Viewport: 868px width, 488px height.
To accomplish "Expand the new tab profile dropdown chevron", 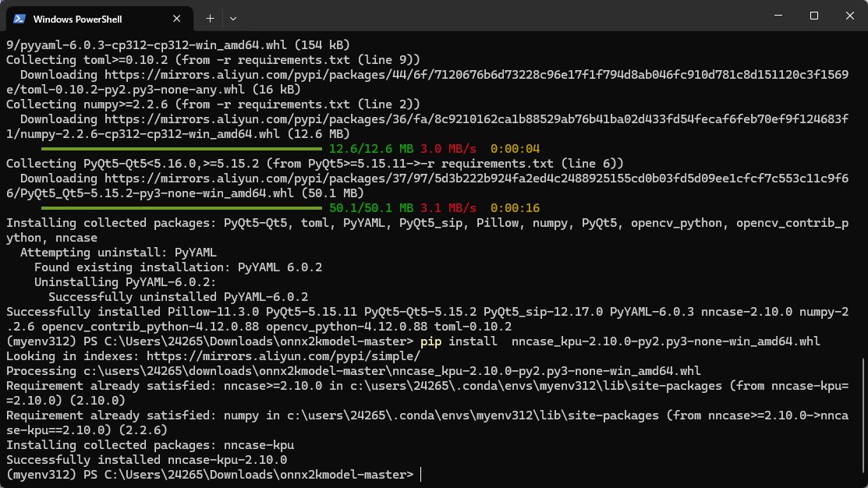I will [233, 18].
